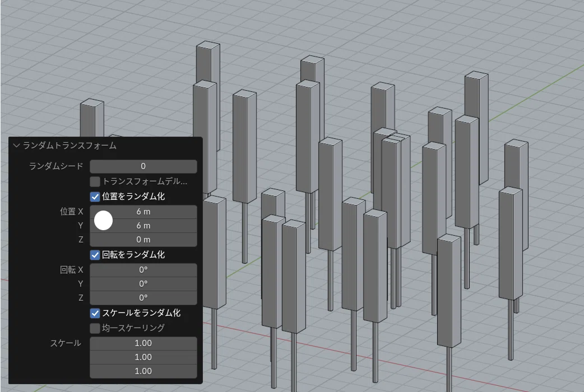Screen dimensions: 584x392
Task: Enable the トランスフォームデル... checkbox
Action: coord(95,181)
